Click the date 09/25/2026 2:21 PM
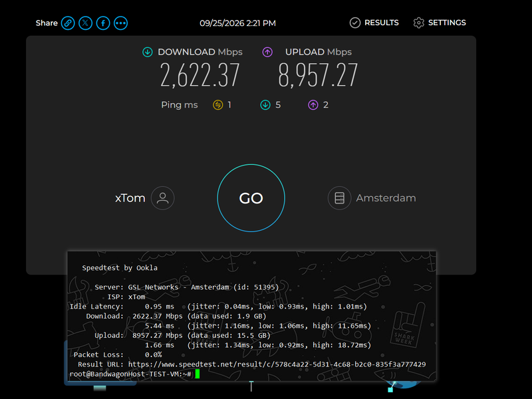 tap(237, 23)
